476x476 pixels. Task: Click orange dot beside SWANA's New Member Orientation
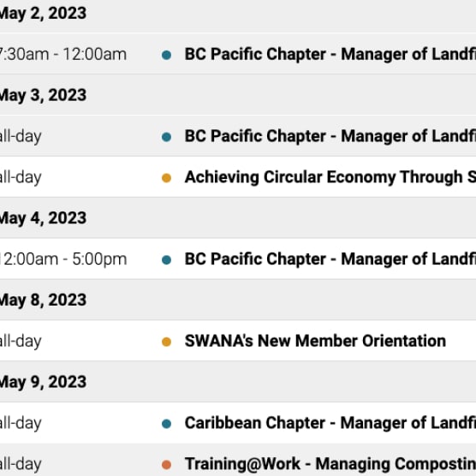166,342
